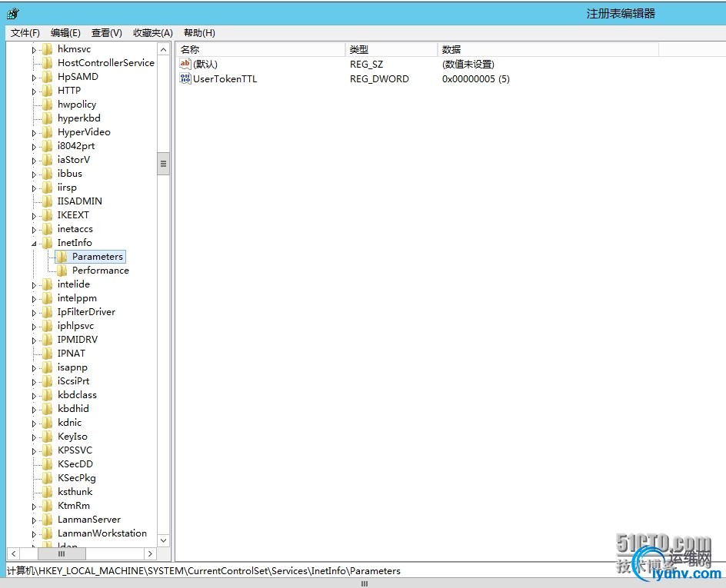Click the 0x00000005 (5) data cell
The image size is (726, 588).
click(476, 79)
